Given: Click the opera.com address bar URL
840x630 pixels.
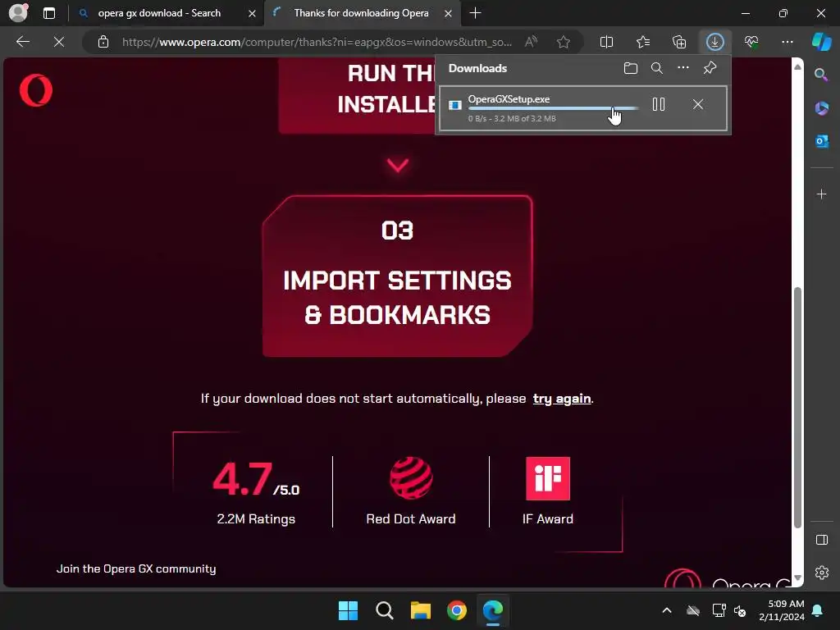Looking at the screenshot, I should pos(317,42).
